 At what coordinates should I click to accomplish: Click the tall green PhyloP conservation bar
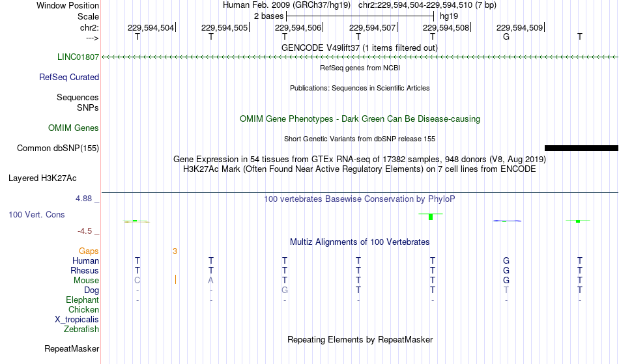[x=431, y=216]
